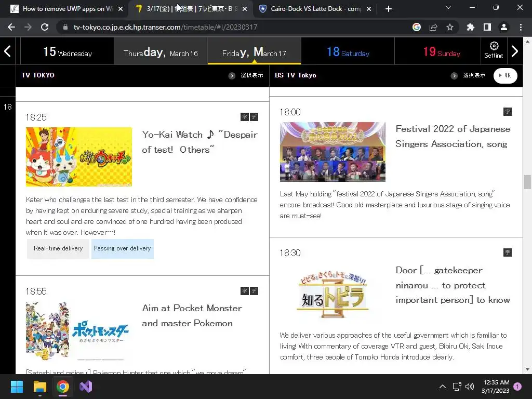This screenshot has height=399, width=532.
Task: Click the address bar URL
Action: [165, 27]
